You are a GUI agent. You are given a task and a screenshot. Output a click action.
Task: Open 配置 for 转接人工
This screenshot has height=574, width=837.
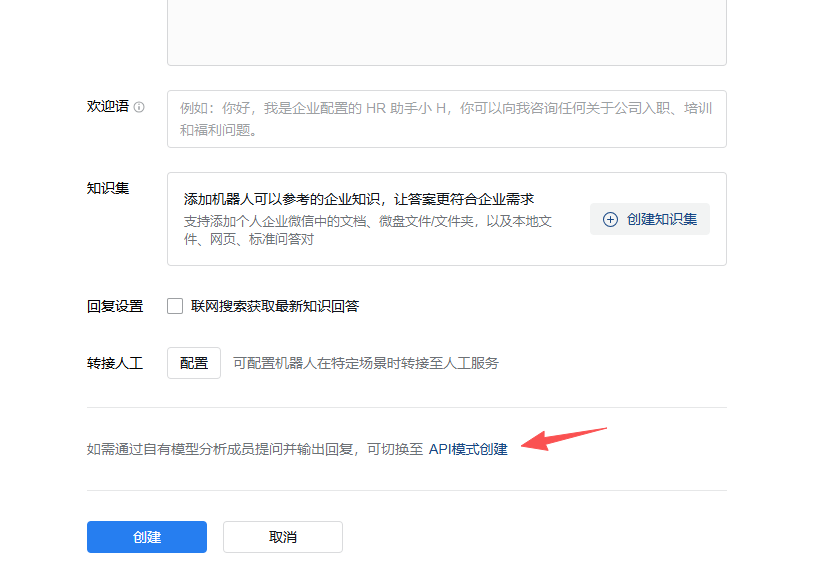click(x=194, y=363)
